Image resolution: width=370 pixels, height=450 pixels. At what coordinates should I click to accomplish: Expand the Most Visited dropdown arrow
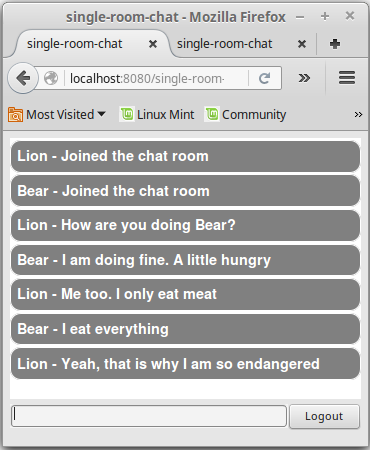[102, 114]
